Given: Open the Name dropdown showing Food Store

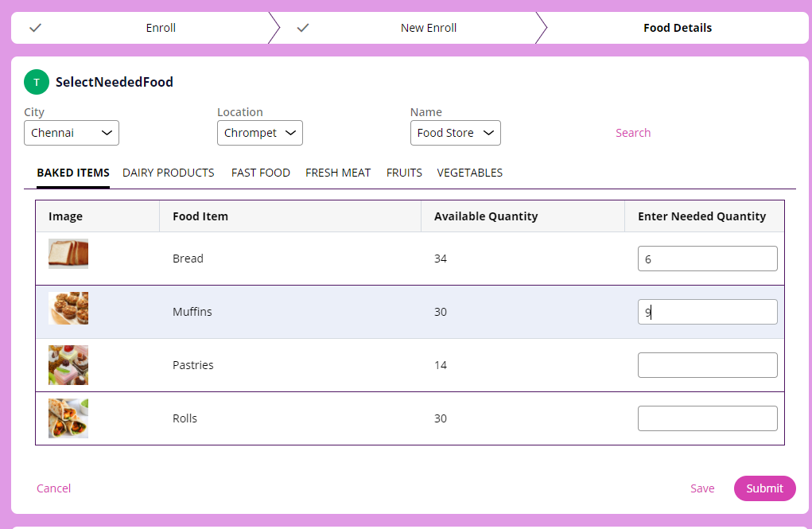Looking at the screenshot, I should click(x=456, y=133).
